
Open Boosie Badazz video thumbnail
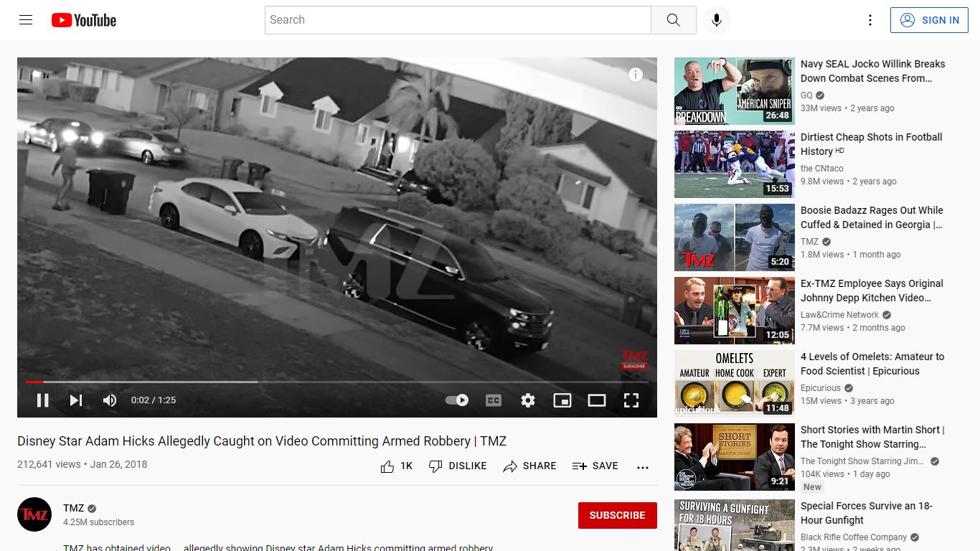(735, 237)
